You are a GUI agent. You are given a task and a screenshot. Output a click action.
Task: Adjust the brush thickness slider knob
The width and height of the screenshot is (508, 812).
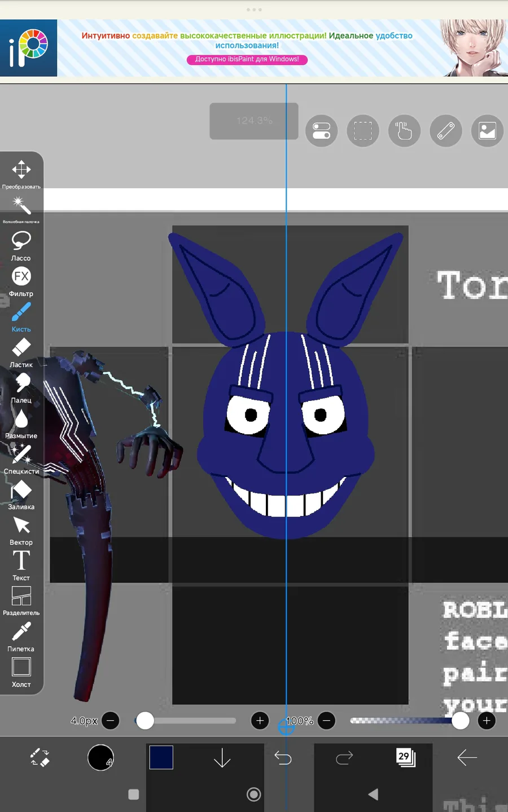coord(145,721)
